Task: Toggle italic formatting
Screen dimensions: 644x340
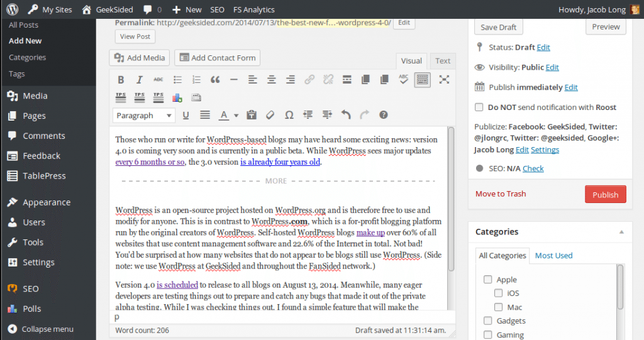Action: click(140, 80)
